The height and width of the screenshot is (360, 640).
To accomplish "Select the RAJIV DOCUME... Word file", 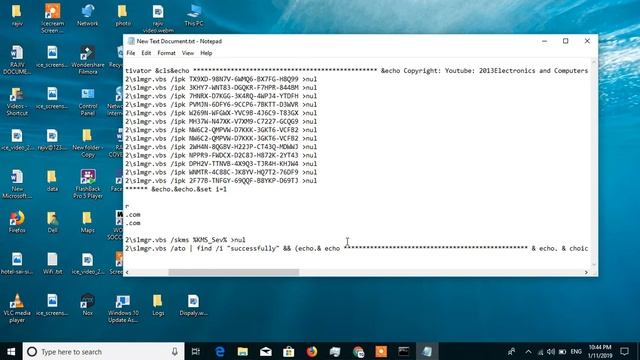I will click(x=17, y=60).
